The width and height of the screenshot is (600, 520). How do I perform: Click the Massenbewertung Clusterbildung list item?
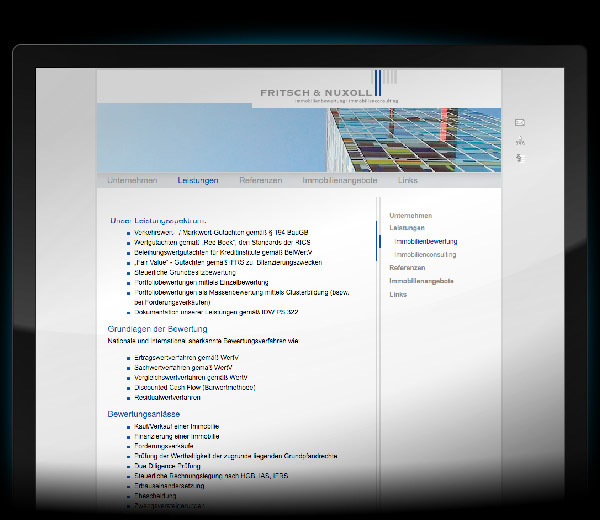click(241, 297)
